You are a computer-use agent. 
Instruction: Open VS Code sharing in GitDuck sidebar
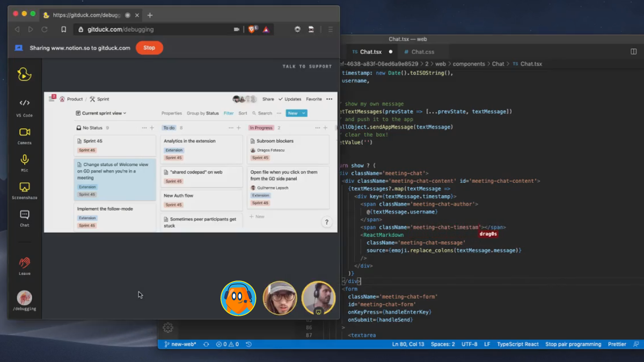[24, 107]
